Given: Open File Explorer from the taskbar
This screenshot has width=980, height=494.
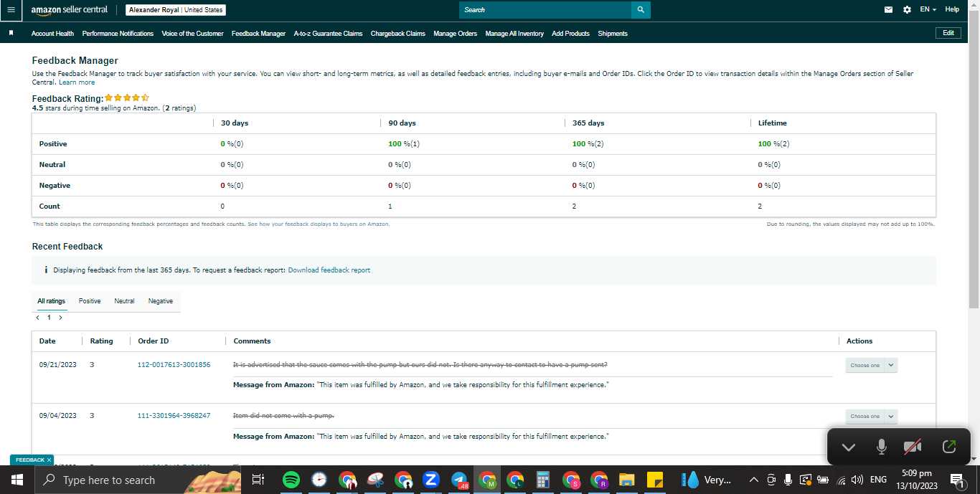Looking at the screenshot, I should coord(627,480).
